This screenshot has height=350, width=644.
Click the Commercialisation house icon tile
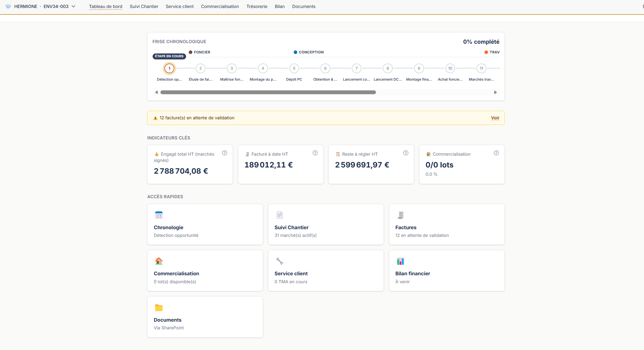tap(159, 261)
